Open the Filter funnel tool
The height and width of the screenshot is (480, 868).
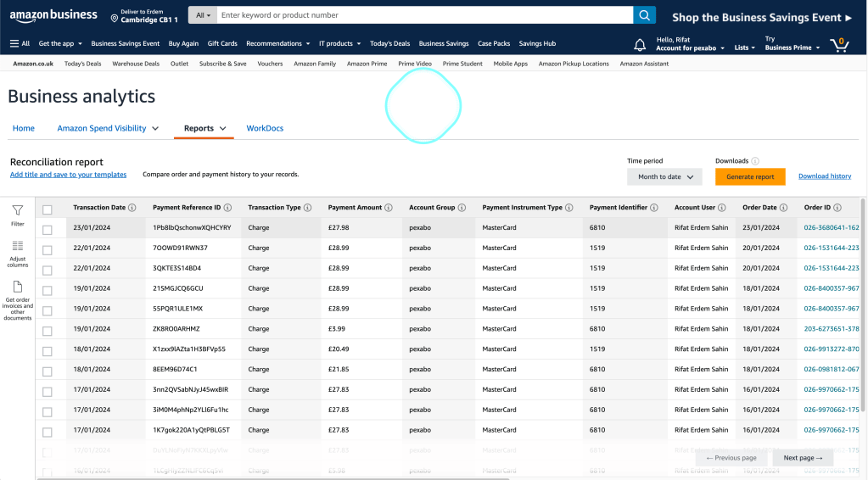tap(18, 215)
